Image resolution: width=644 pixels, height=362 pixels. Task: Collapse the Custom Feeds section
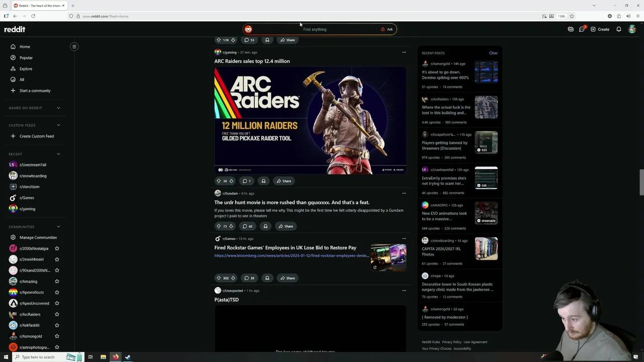coord(58,125)
